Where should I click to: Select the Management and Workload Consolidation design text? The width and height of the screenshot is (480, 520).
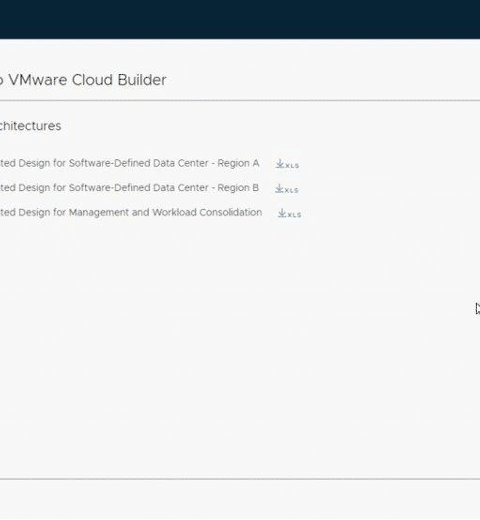131,213
